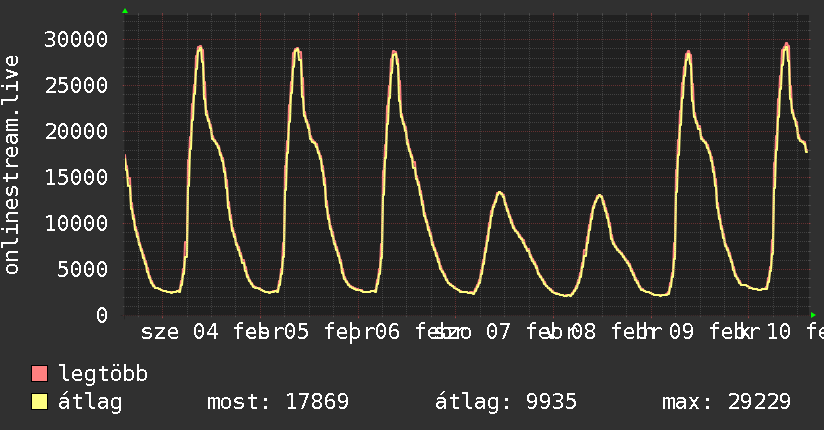Click the átlag legend label next to the yellow swatch

point(90,402)
